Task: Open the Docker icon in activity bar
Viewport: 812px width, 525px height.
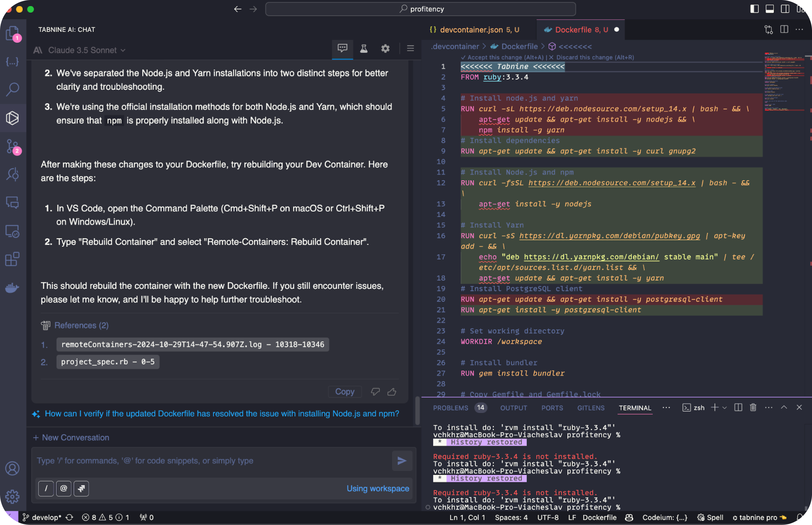Action: [12, 288]
